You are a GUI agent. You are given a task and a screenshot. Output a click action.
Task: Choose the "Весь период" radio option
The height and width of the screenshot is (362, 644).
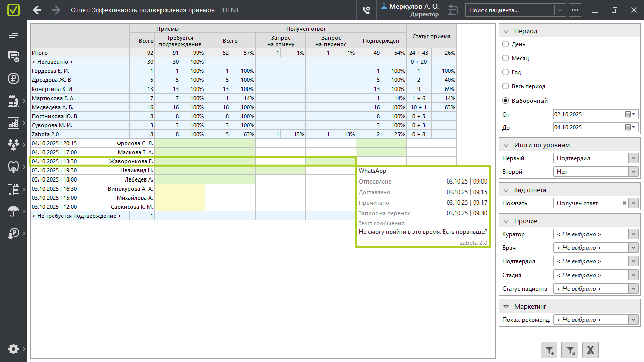pos(506,86)
